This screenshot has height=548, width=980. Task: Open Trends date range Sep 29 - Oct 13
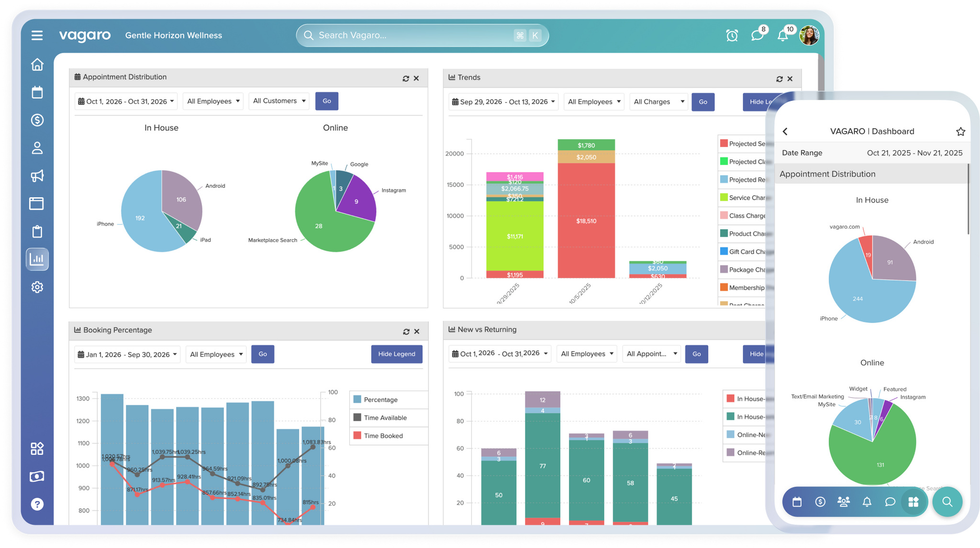[x=503, y=102]
